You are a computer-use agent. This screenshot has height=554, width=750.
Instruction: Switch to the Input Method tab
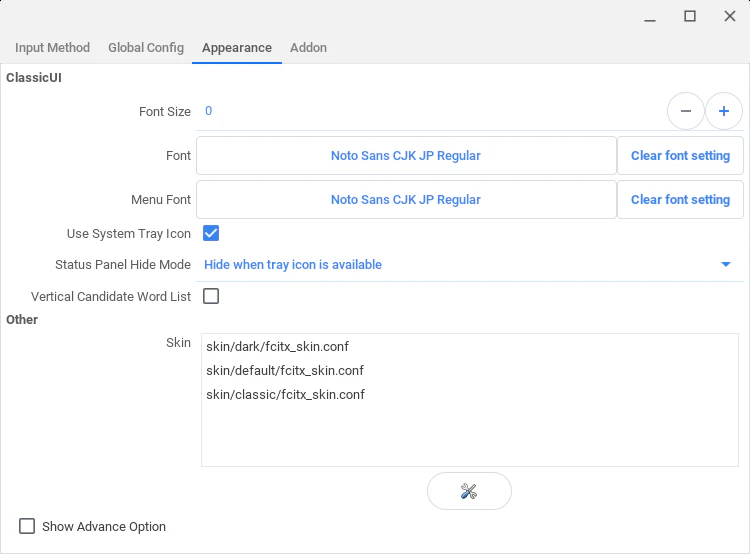click(x=52, y=48)
